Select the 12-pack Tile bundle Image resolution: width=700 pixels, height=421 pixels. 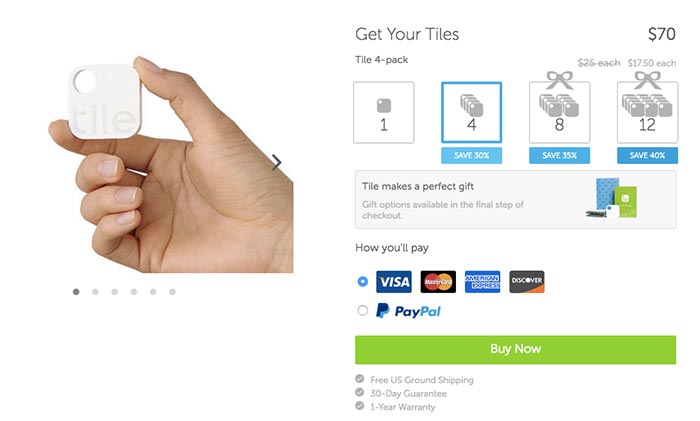[x=647, y=113]
